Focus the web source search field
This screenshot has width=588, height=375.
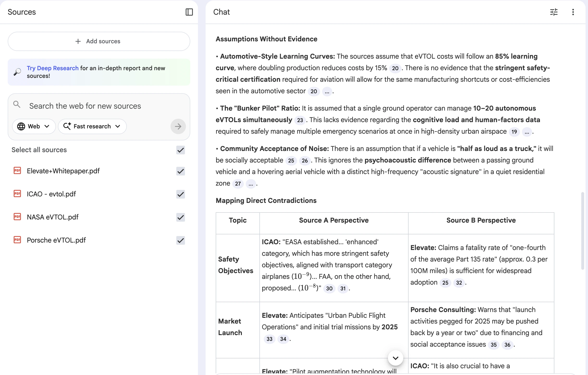[x=98, y=106]
